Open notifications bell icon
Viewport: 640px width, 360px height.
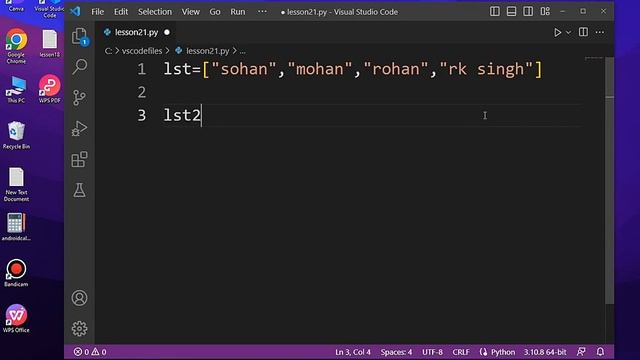click(600, 352)
